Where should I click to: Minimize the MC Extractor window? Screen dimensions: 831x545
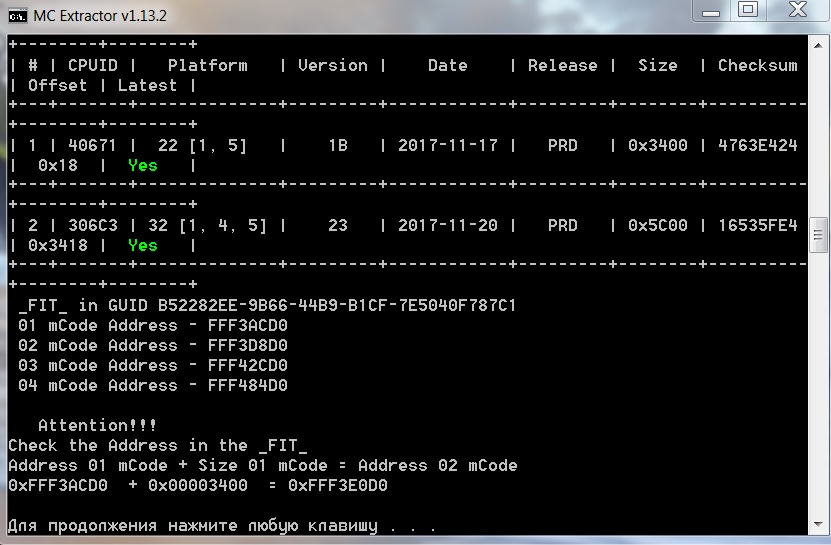point(711,11)
